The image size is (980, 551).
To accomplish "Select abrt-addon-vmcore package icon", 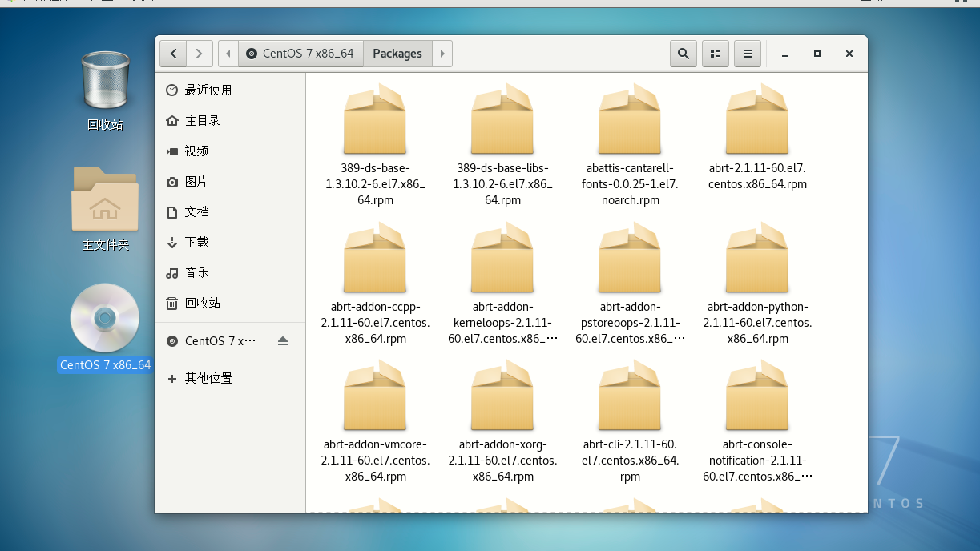I will tap(375, 395).
